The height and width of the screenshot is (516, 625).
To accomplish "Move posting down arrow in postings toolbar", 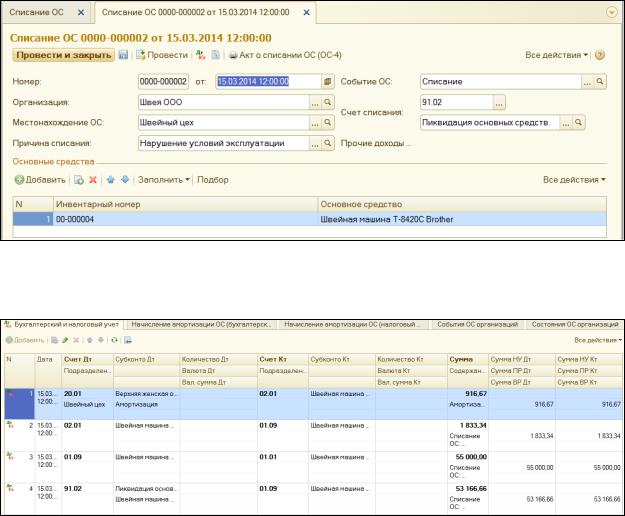I will click(x=100, y=340).
